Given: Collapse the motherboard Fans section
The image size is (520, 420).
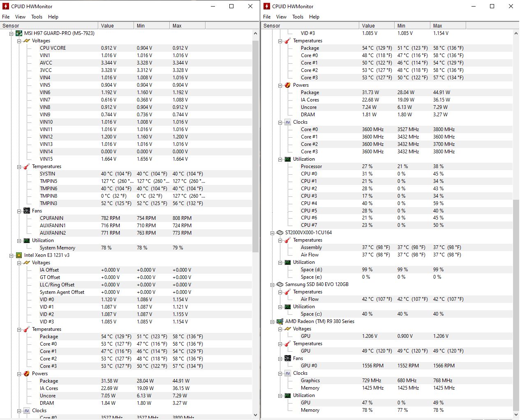Looking at the screenshot, I should (19, 211).
